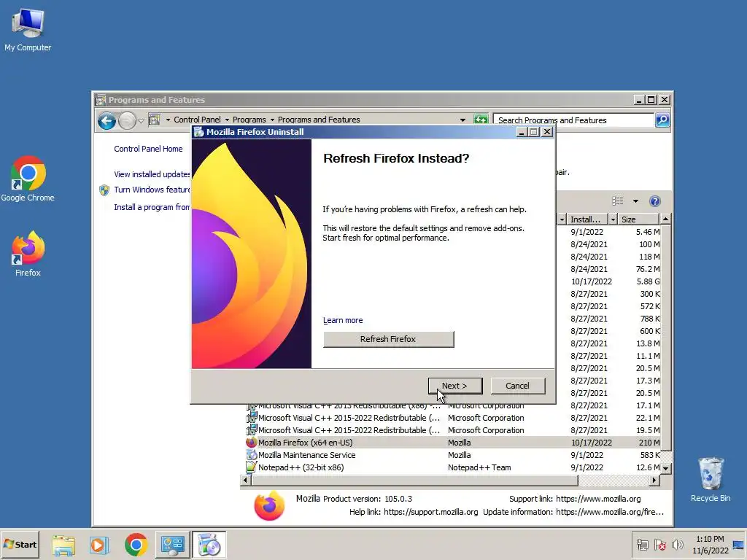
Task: Click Next > in the uninstall dialog
Action: coord(455,386)
